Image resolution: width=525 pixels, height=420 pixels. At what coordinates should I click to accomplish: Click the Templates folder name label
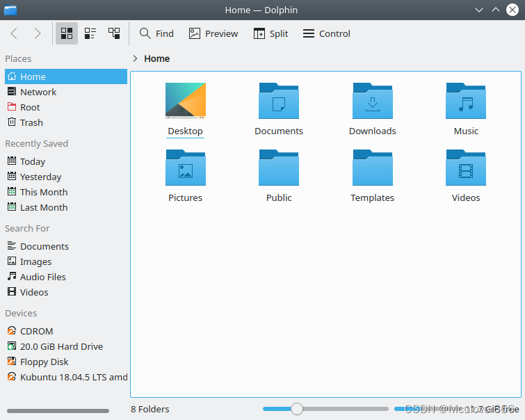pos(372,197)
